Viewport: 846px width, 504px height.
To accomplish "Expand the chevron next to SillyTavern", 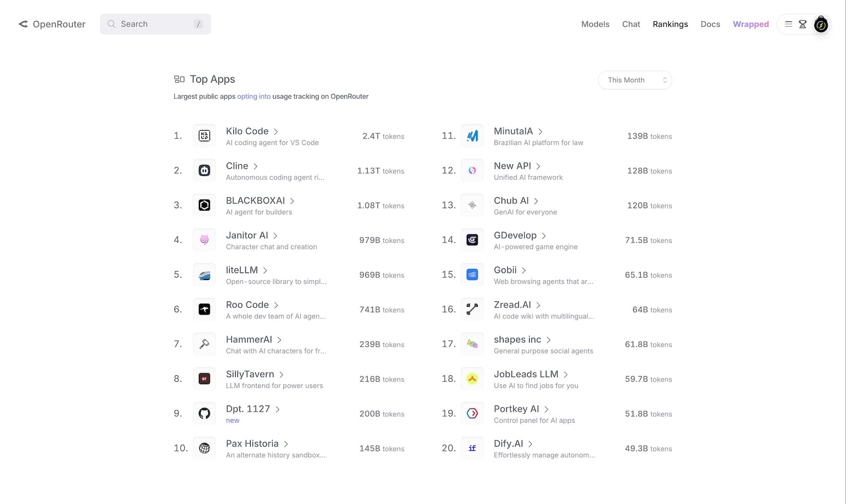I will [281, 375].
